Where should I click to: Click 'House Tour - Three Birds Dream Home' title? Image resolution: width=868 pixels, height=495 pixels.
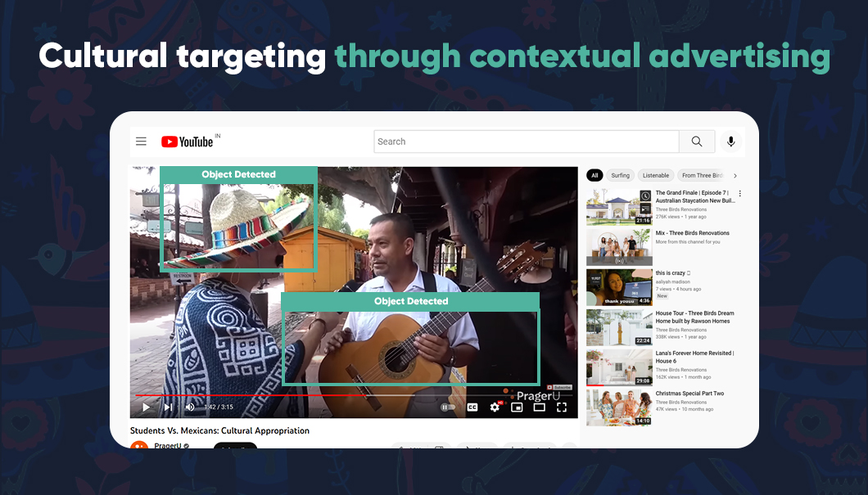pyautogui.click(x=694, y=317)
